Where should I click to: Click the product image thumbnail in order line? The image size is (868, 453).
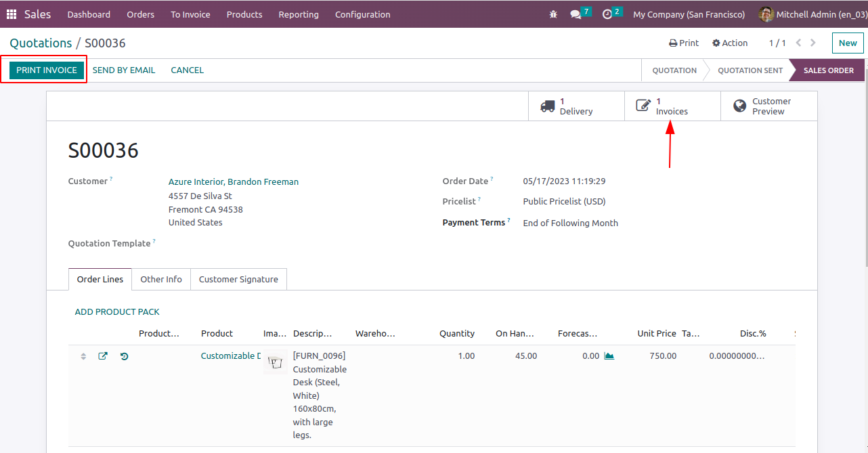(x=275, y=362)
